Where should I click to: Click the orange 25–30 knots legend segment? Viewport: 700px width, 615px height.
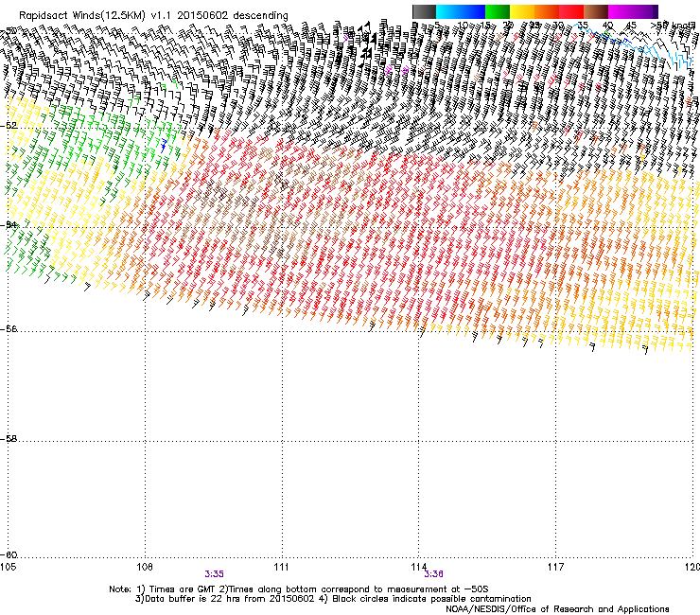(547, 11)
